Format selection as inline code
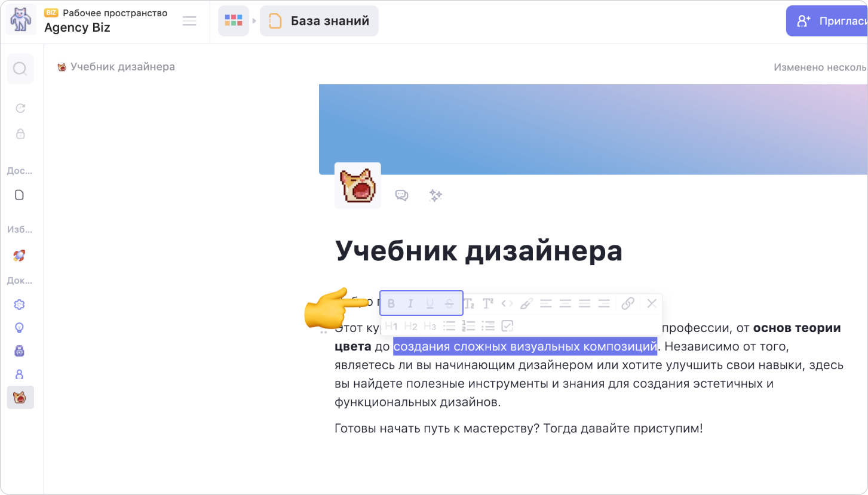Image resolution: width=868 pixels, height=495 pixels. pos(507,303)
